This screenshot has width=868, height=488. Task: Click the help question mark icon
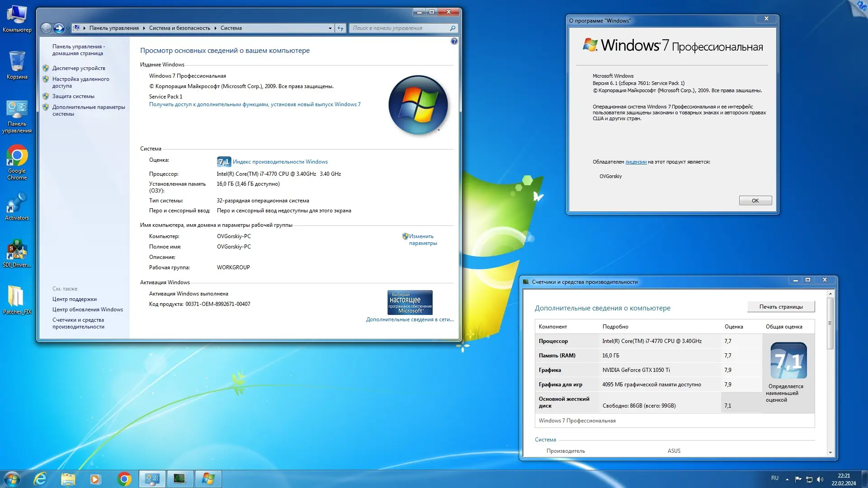coord(454,41)
